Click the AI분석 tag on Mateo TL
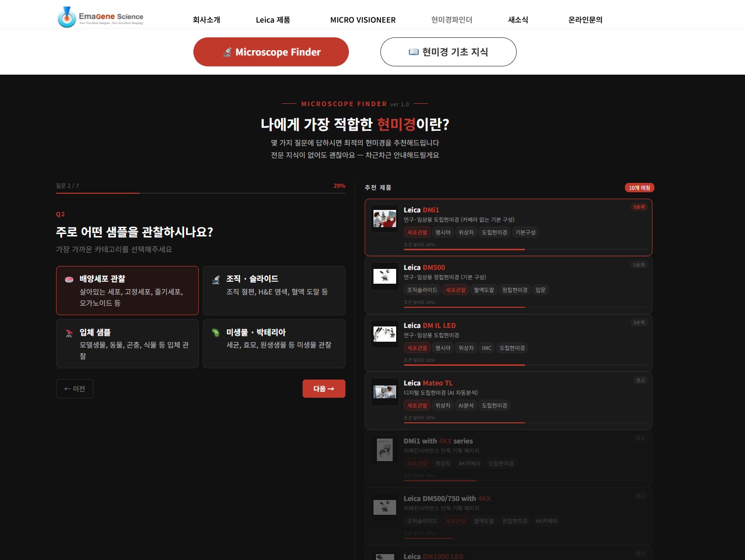 [x=466, y=406]
